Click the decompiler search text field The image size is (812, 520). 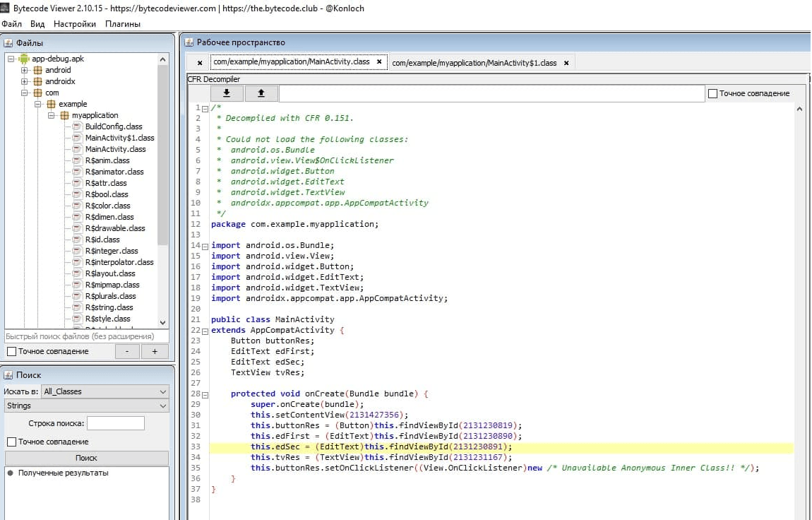491,94
